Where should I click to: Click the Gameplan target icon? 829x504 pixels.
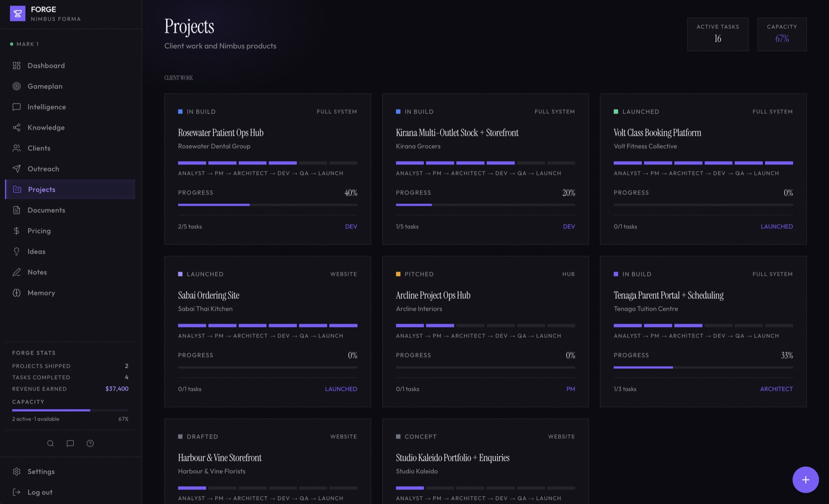point(17,86)
